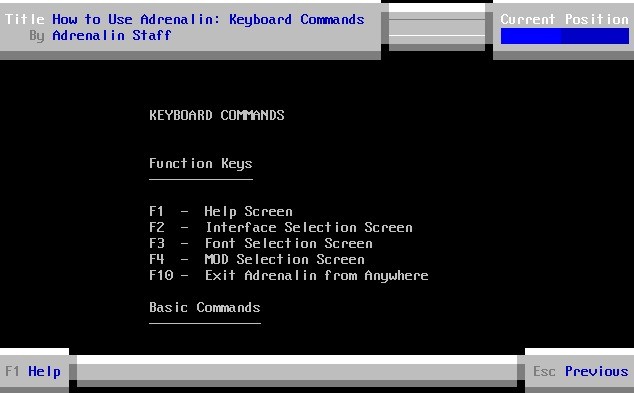Click the 'F2 - Interface Selection Screen' line
This screenshot has width=634, height=393.
[x=281, y=227]
